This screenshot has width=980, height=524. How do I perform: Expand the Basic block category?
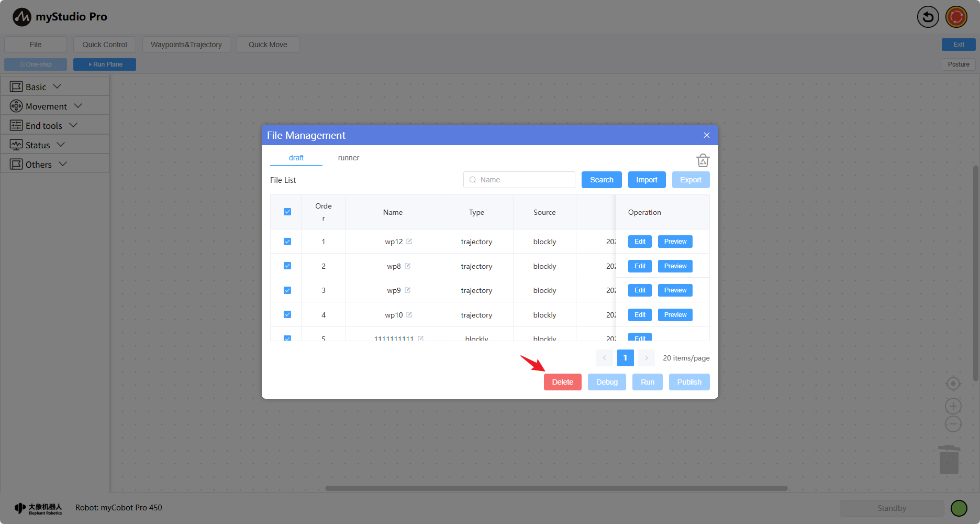36,87
